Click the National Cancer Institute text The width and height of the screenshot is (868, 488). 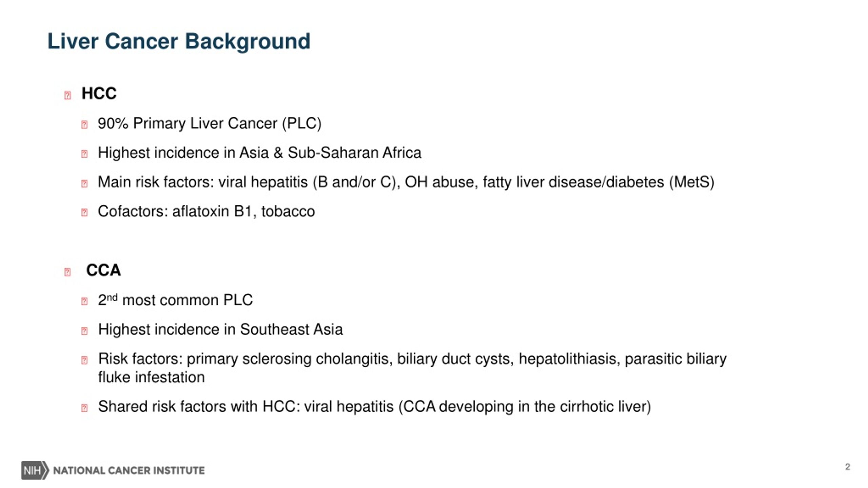[129, 470]
